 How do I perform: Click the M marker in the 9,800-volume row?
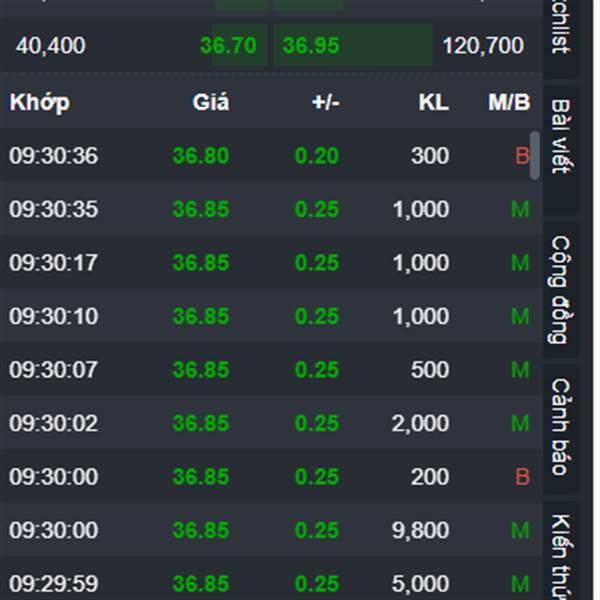tap(520, 531)
